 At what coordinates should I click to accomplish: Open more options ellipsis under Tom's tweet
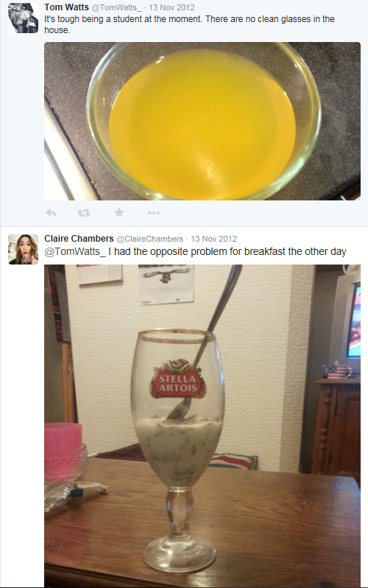[x=154, y=213]
